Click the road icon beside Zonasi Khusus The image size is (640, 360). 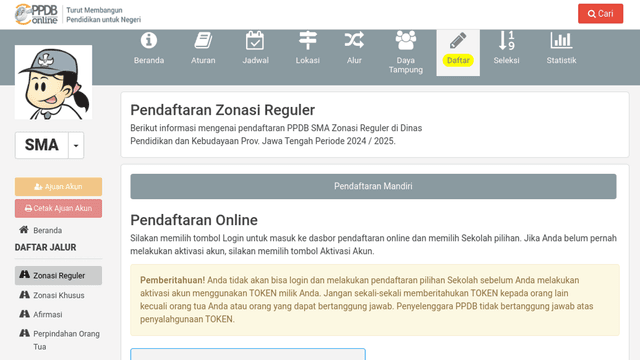pyautogui.click(x=24, y=295)
